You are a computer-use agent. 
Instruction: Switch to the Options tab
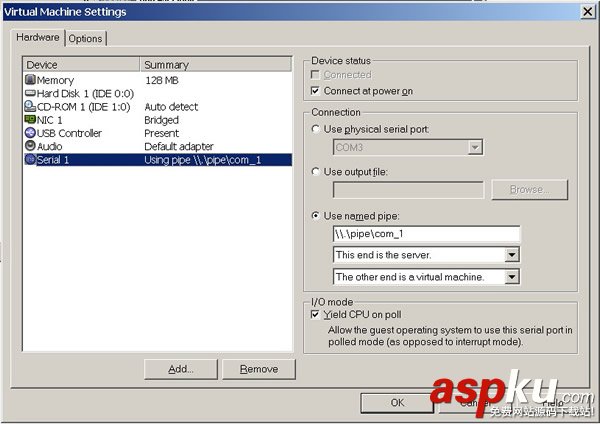[86, 38]
